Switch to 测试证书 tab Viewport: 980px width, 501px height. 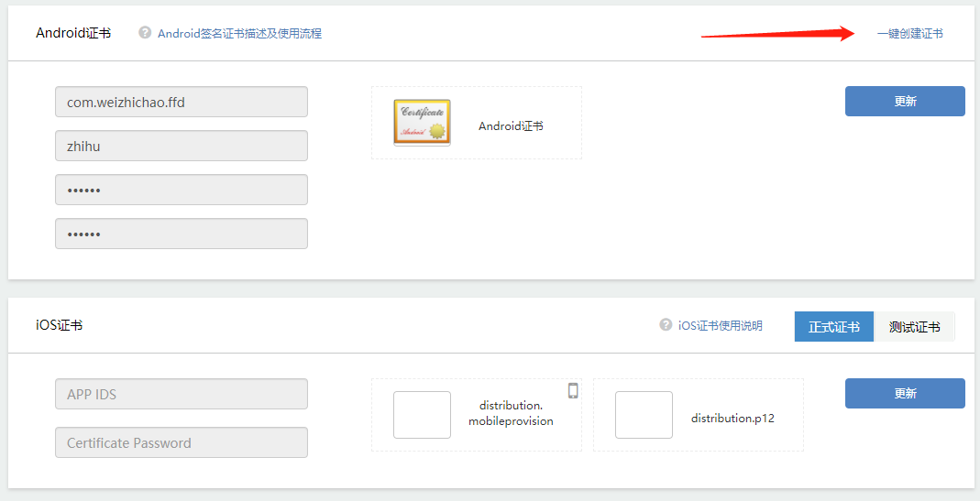(914, 326)
